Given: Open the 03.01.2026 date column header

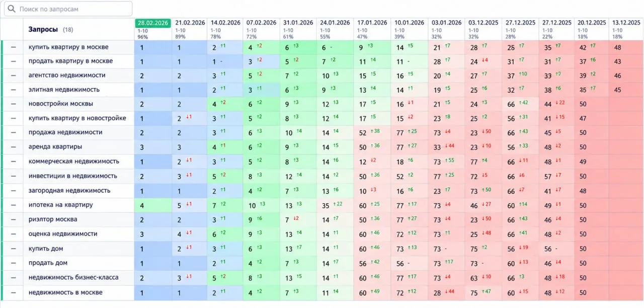Looking at the screenshot, I should 446,29.
